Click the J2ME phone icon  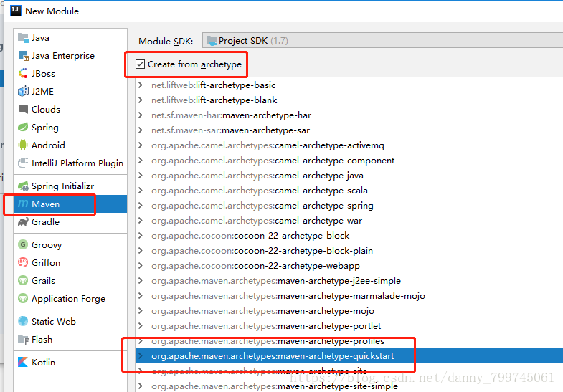click(23, 92)
